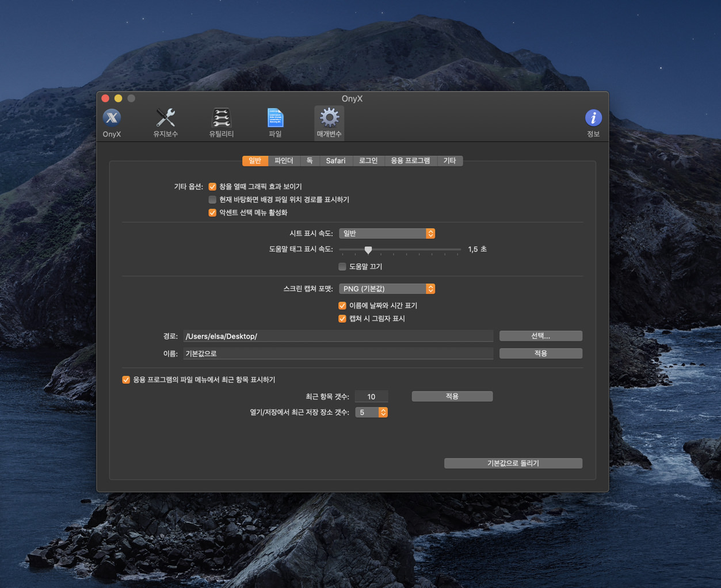
Task: Check the 도움말 끄기 checkbox
Action: 342,266
